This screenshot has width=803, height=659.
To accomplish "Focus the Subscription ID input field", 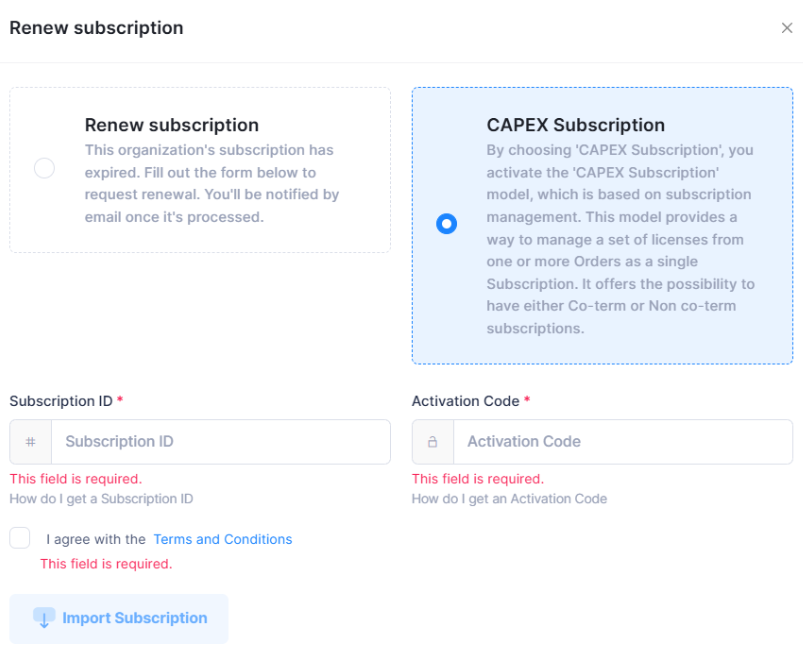I will [x=220, y=442].
